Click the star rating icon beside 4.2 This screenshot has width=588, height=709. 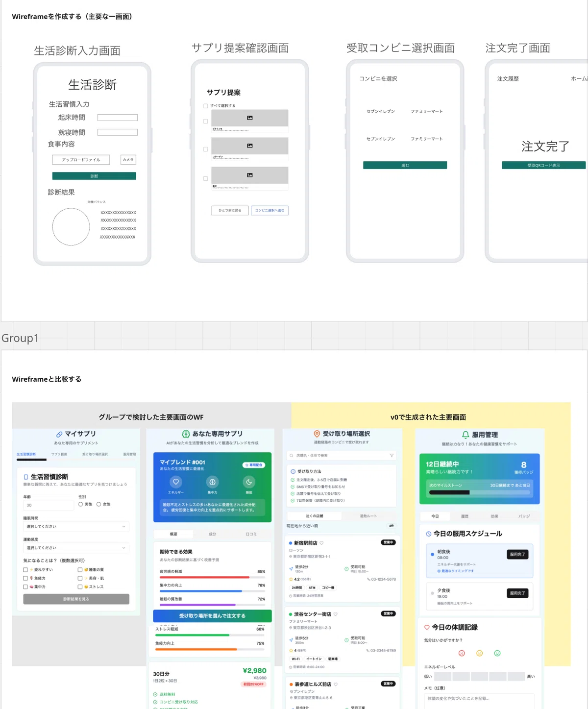coord(291,579)
